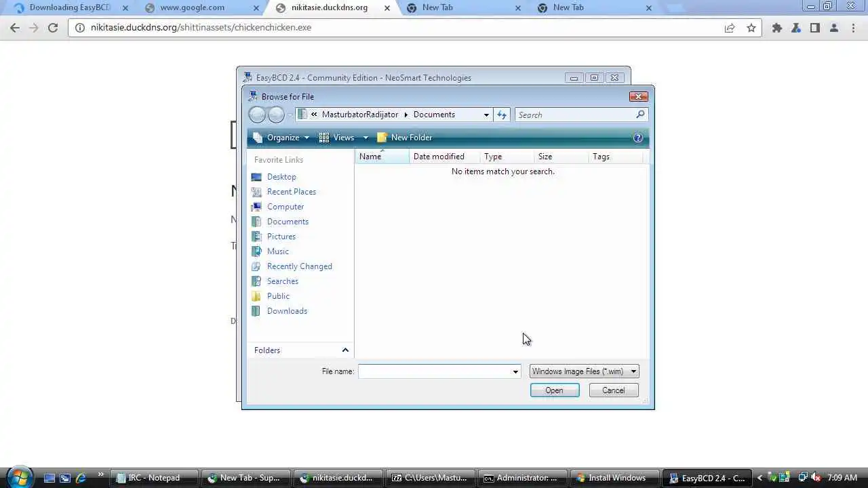Viewport: 868px width, 488px height.
Task: Reload the browser page
Action: (53, 28)
